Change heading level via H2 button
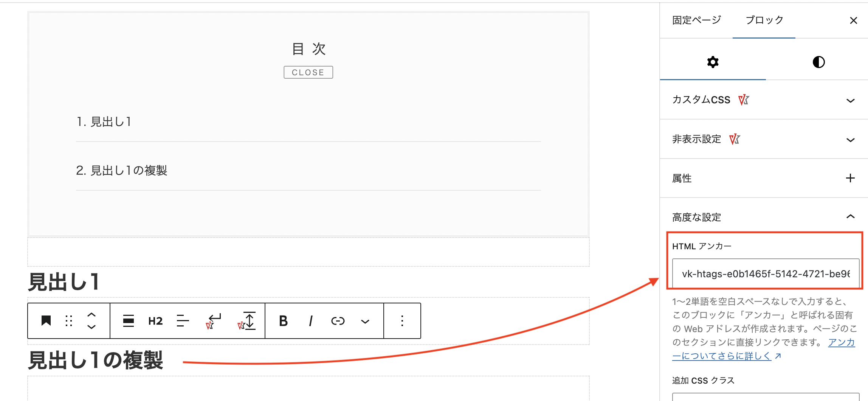 tap(155, 321)
